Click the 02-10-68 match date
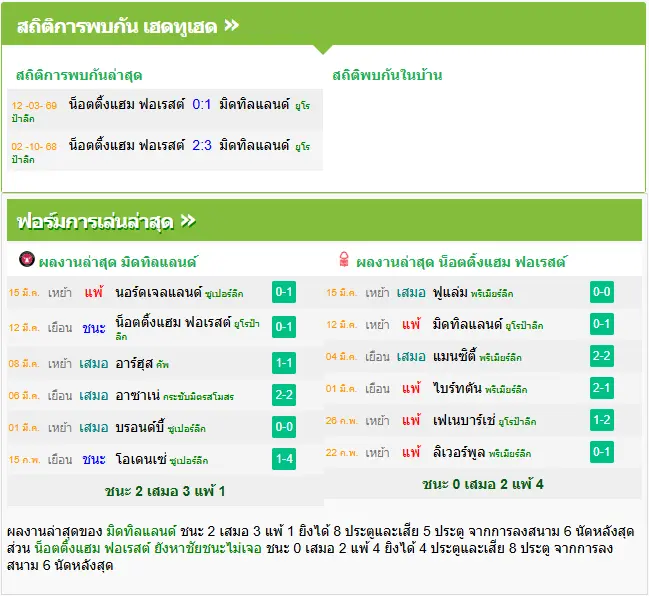Viewport: 649px width, 596px height. pyautogui.click(x=34, y=147)
